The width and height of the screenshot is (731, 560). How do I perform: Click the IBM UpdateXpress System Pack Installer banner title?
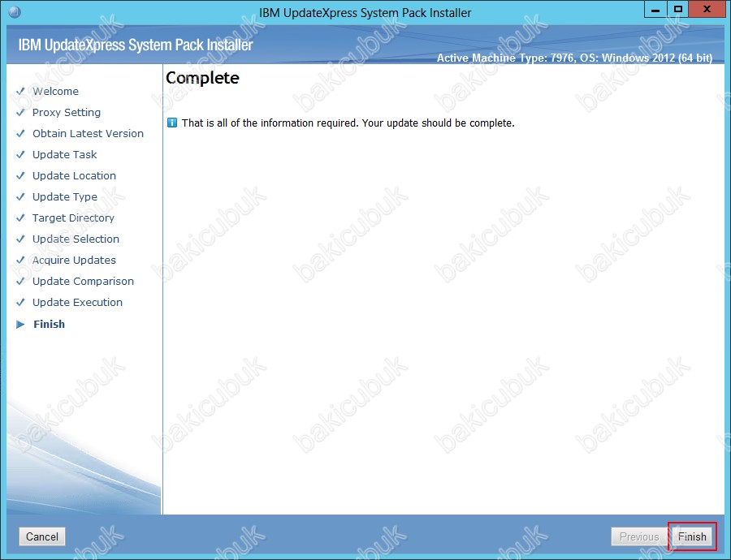pyautogui.click(x=136, y=45)
